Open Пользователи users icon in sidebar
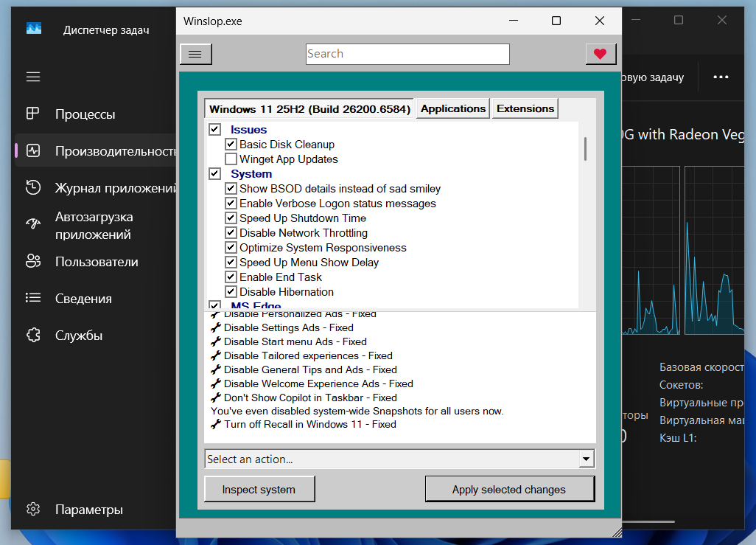The image size is (756, 545). pyautogui.click(x=32, y=261)
